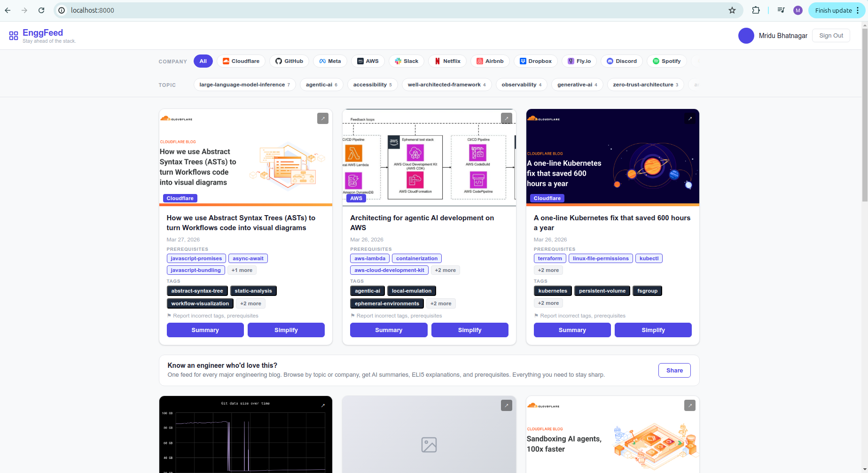Click the Share button in the banner
868x473 pixels.
(x=674, y=370)
